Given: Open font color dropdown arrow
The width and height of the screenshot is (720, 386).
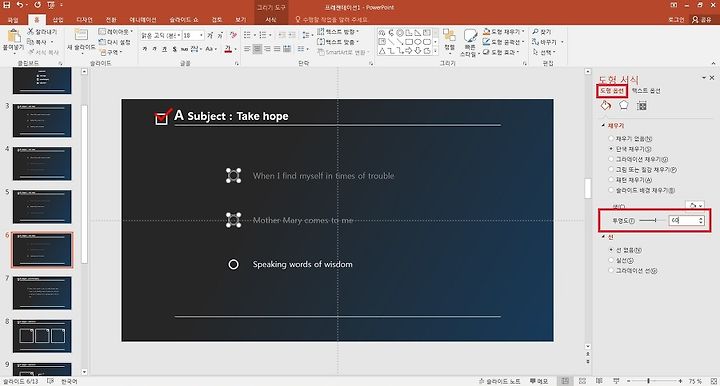Looking at the screenshot, I should [x=236, y=49].
